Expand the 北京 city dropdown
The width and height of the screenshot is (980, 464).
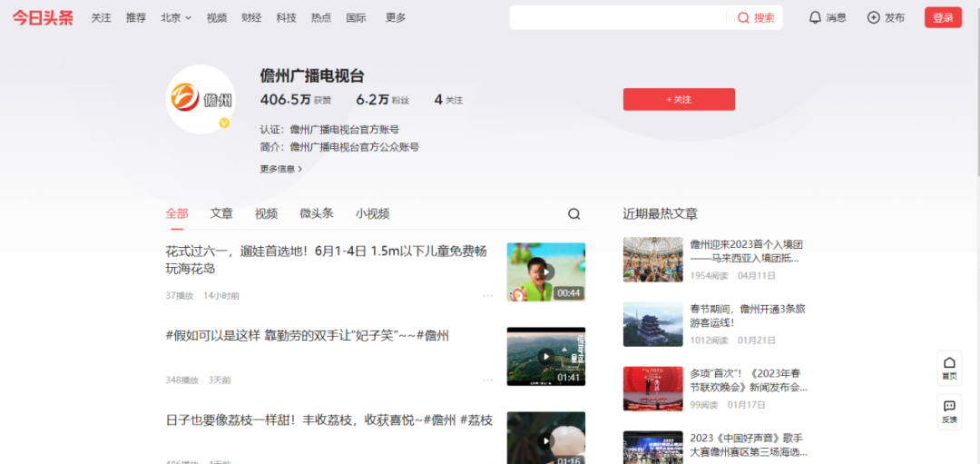[x=176, y=17]
